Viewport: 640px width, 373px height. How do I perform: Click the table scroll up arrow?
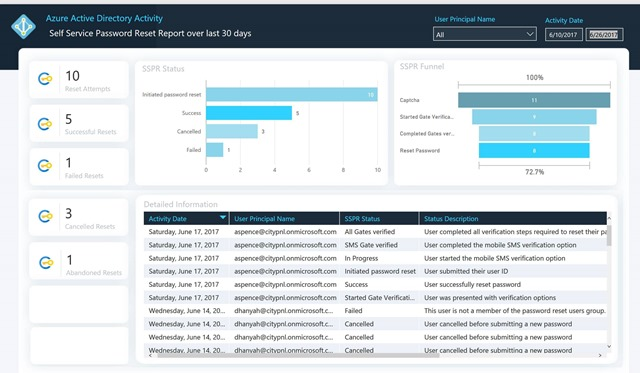(609, 219)
